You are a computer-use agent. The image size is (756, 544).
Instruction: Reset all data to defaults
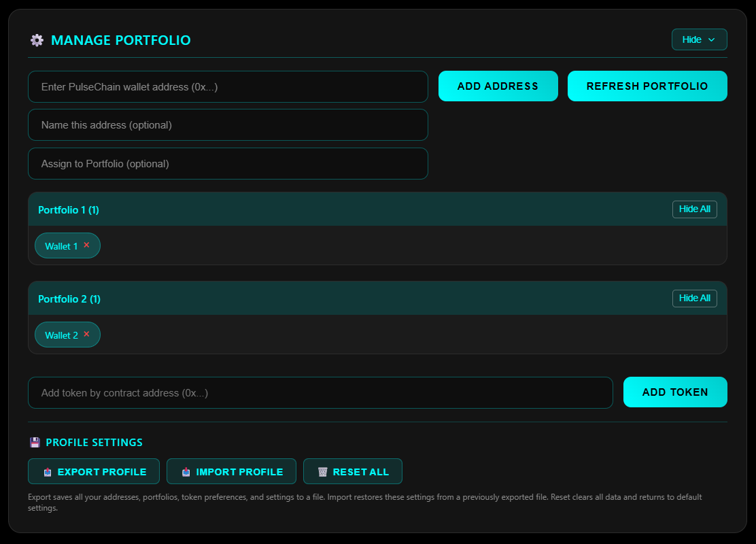pos(352,471)
